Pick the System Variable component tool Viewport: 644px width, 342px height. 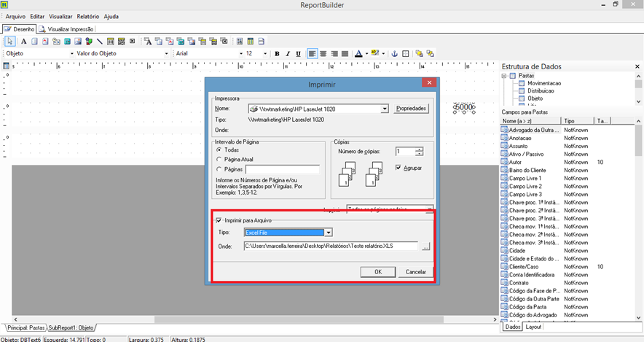(56, 41)
